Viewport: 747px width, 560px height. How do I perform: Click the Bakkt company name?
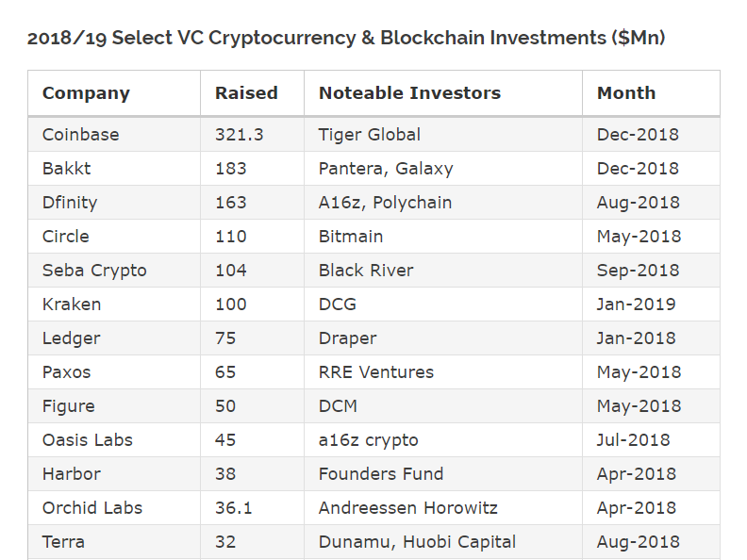(x=66, y=169)
